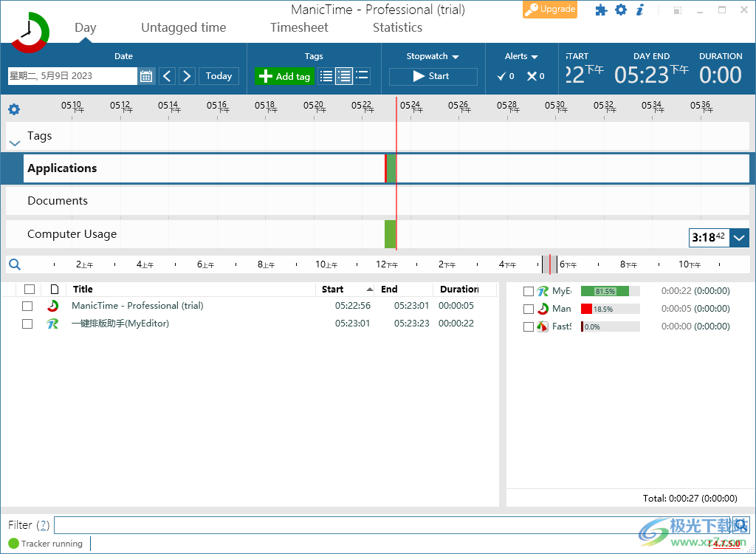Open the filter help (?) link
Screen dimensions: 756x554
coord(44,525)
